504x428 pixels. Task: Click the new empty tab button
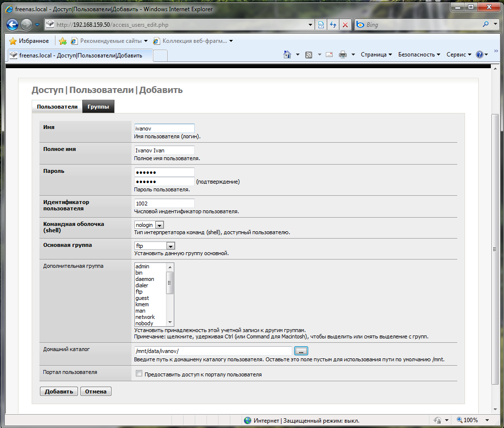tap(160, 56)
